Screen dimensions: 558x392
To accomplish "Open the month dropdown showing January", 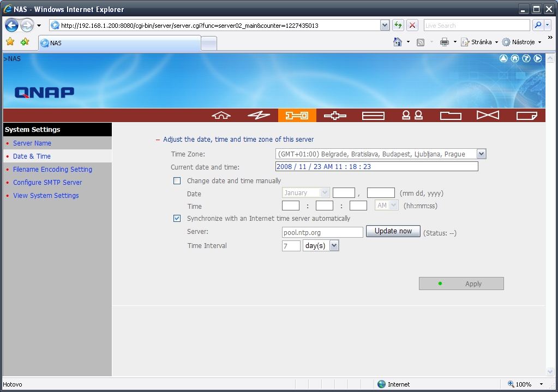I will pyautogui.click(x=325, y=193).
